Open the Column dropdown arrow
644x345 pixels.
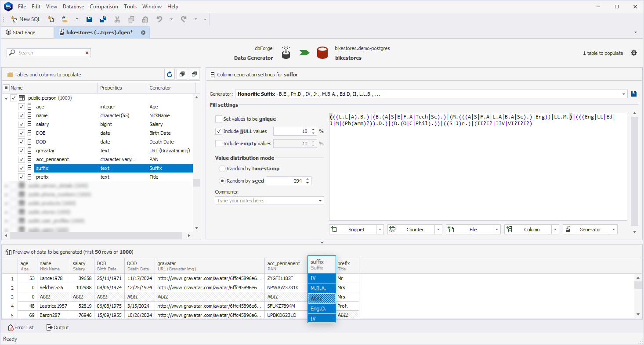tap(555, 230)
